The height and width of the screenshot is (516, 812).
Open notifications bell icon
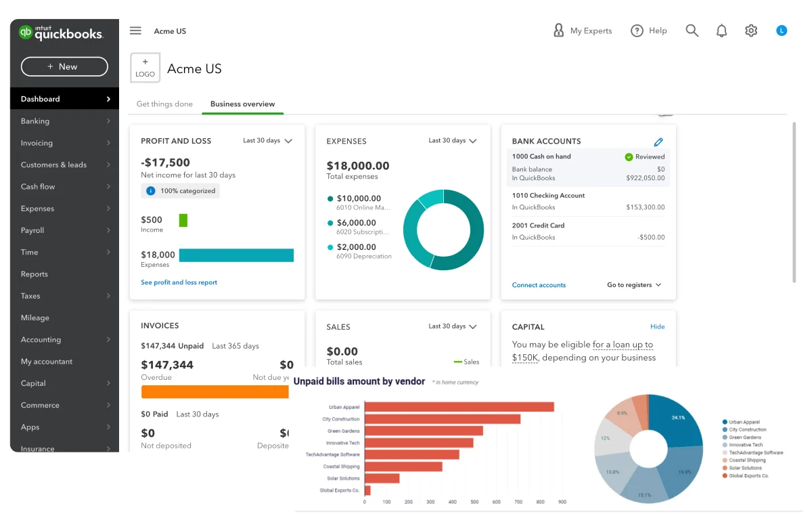click(x=722, y=30)
